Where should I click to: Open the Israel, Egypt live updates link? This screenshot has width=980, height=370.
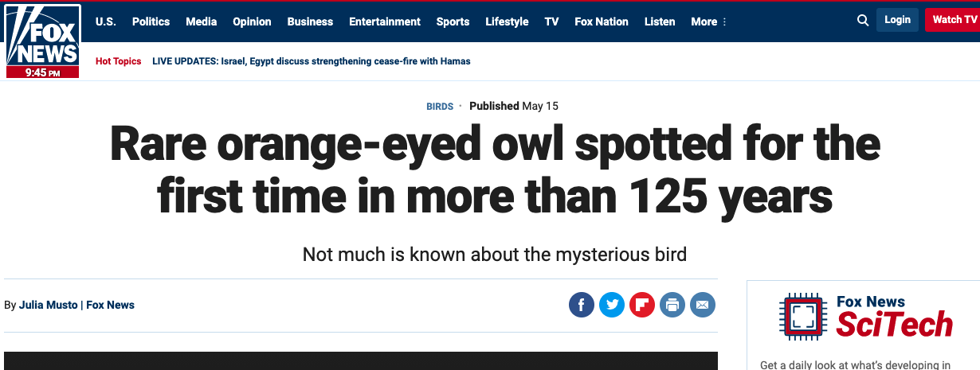pyautogui.click(x=312, y=61)
